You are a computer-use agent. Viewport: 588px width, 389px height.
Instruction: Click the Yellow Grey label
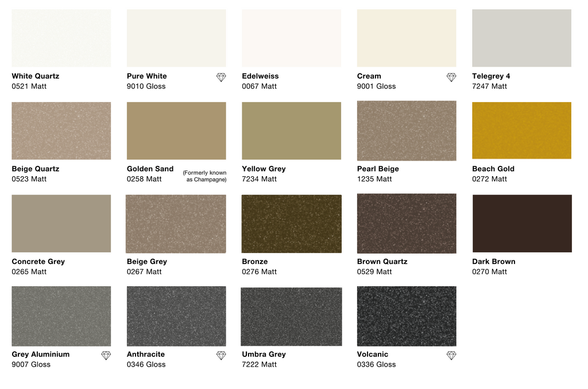tap(264, 169)
